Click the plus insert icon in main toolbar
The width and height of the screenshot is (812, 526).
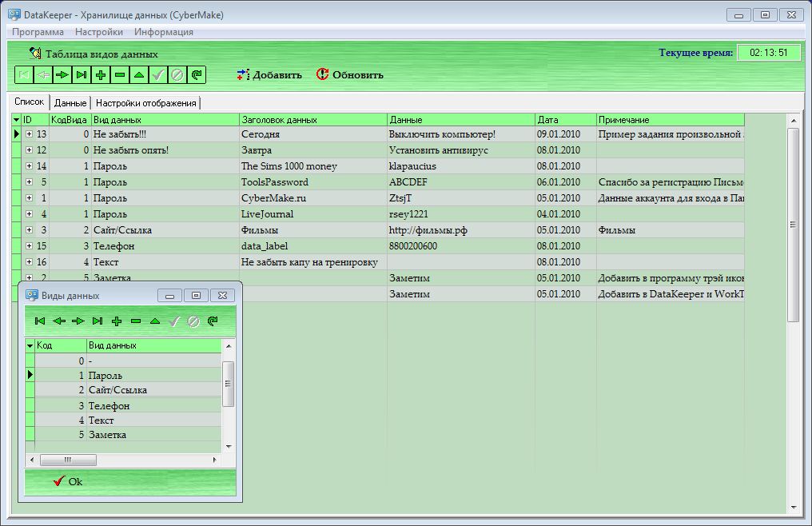pyautogui.click(x=101, y=75)
